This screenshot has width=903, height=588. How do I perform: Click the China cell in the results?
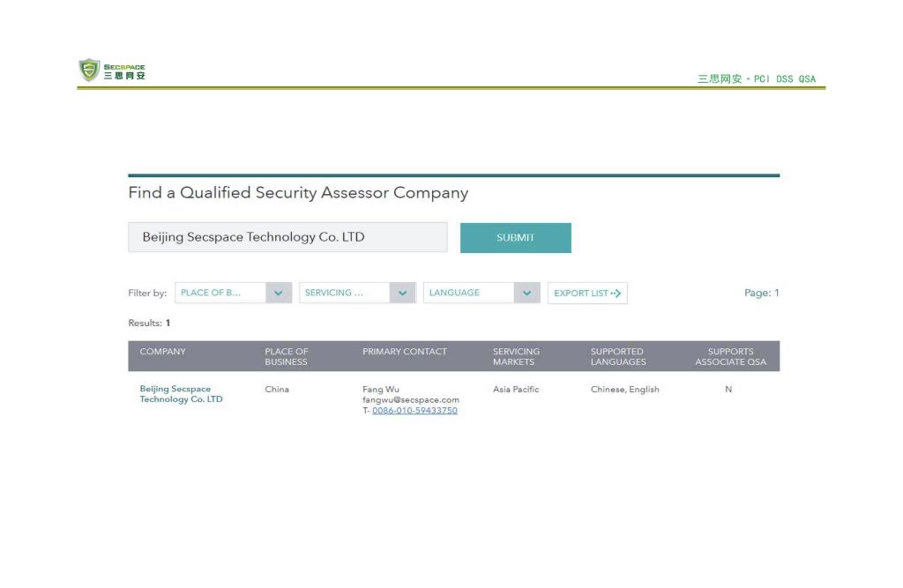tap(277, 390)
